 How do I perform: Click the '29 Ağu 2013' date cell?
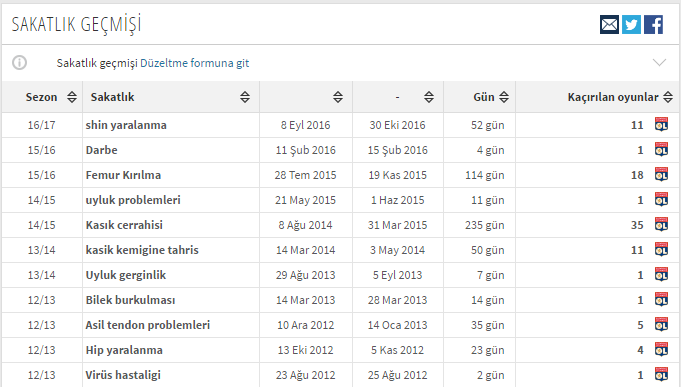coord(305,275)
